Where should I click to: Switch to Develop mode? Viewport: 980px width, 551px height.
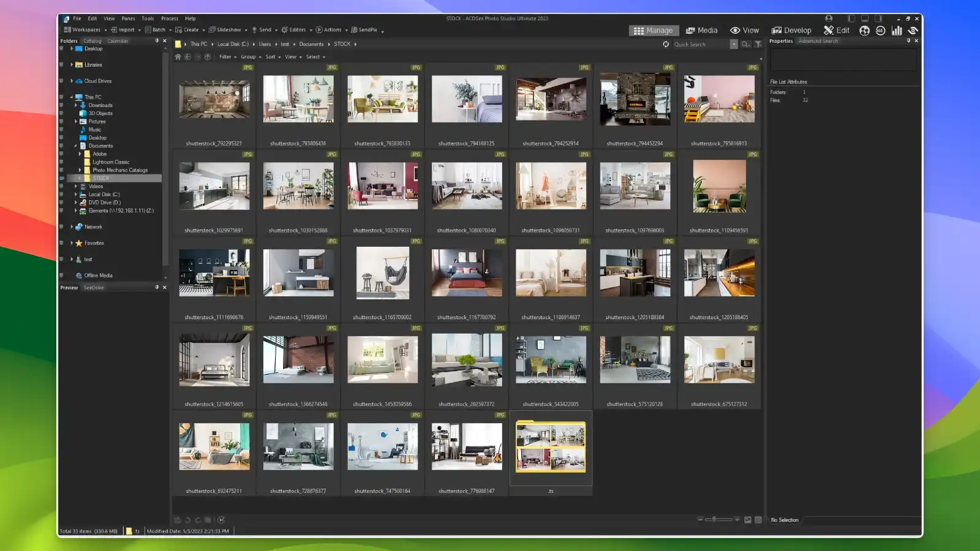[x=792, y=29]
